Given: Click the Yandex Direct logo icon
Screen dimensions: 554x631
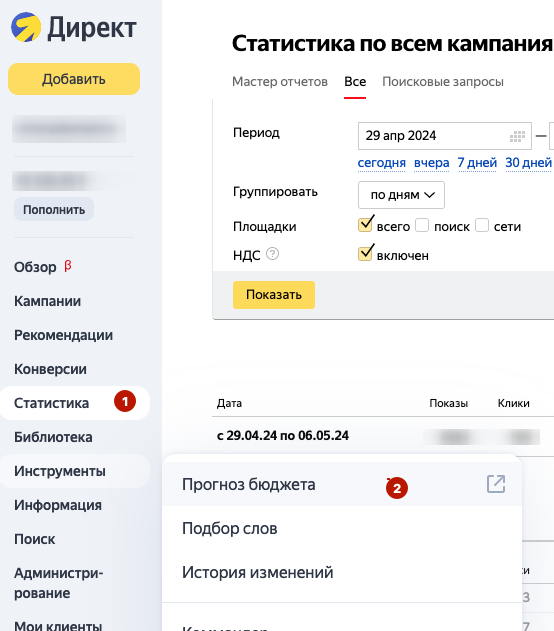Looking at the screenshot, I should (26, 27).
